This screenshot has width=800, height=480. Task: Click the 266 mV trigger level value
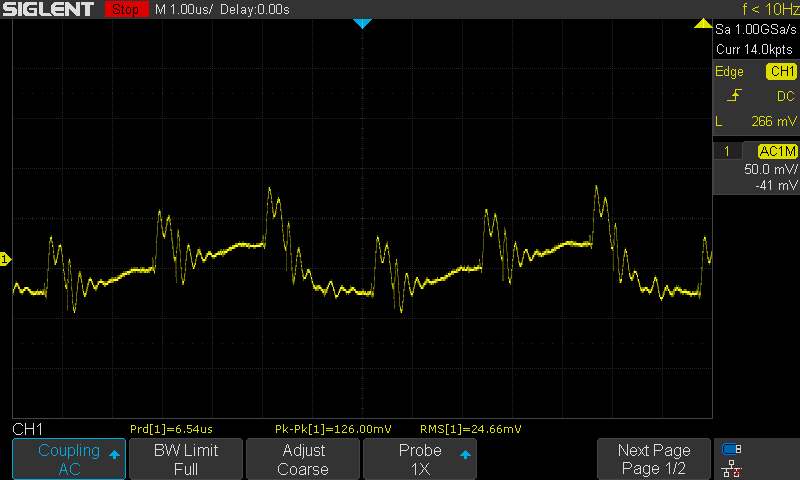pyautogui.click(x=773, y=121)
